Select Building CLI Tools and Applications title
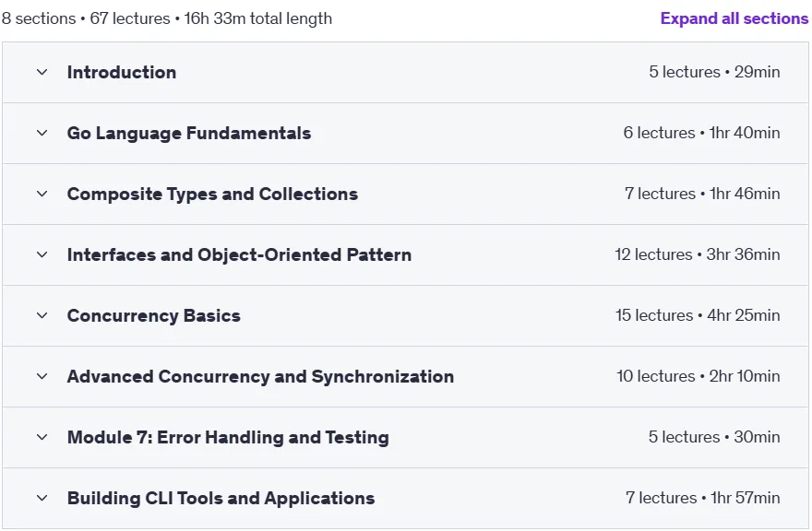812x531 pixels. 221,498
